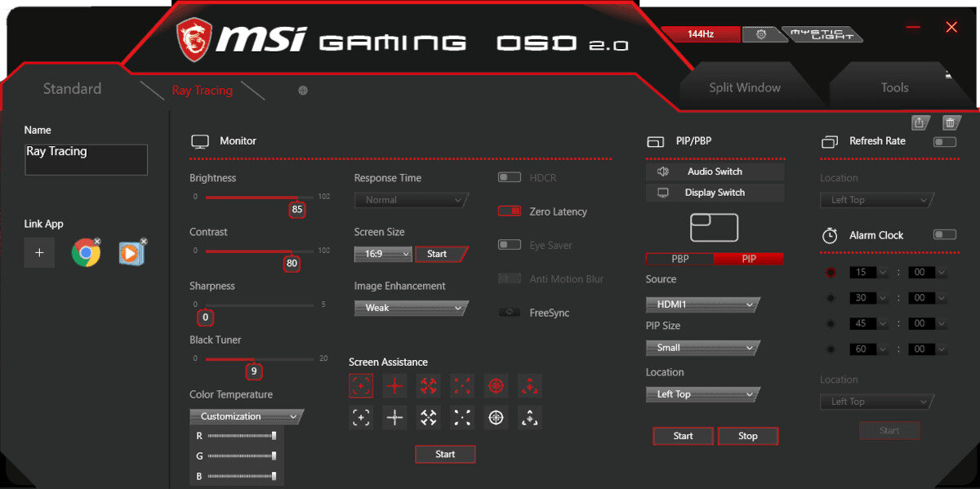The image size is (980, 489).
Task: Choose the red four-dots crosshair
Action: tap(462, 385)
